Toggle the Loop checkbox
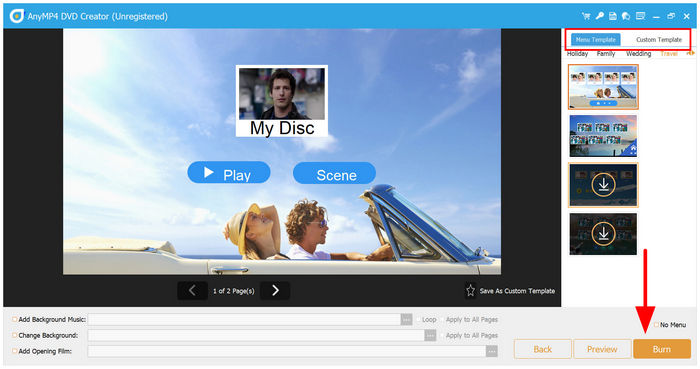Screen dimensions: 700x369 (418, 319)
